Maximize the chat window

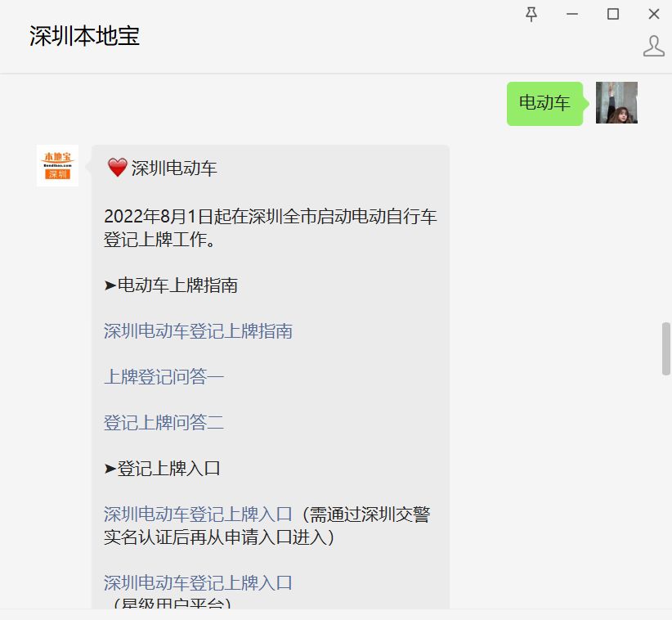click(x=613, y=14)
